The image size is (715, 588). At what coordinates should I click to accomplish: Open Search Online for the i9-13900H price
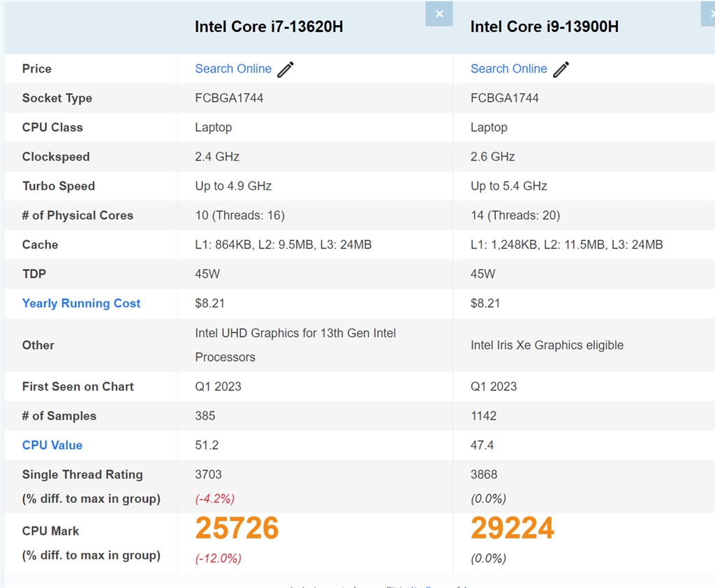tap(508, 68)
